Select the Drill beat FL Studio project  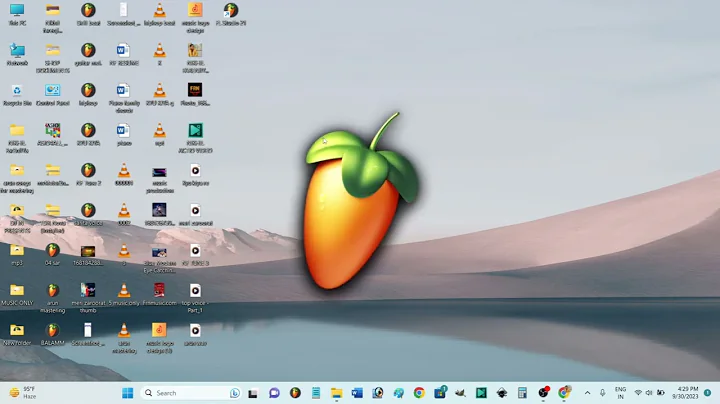[x=88, y=14]
